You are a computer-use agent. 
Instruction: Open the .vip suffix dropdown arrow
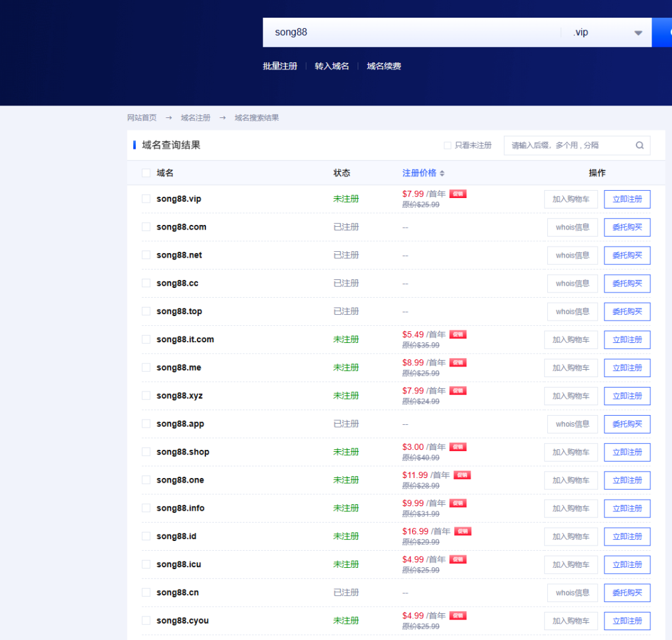tap(638, 33)
